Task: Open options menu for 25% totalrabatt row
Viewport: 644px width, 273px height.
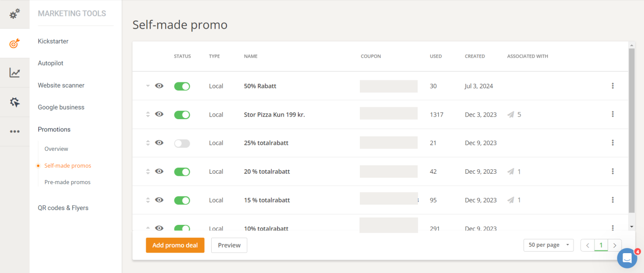Action: coord(613,143)
